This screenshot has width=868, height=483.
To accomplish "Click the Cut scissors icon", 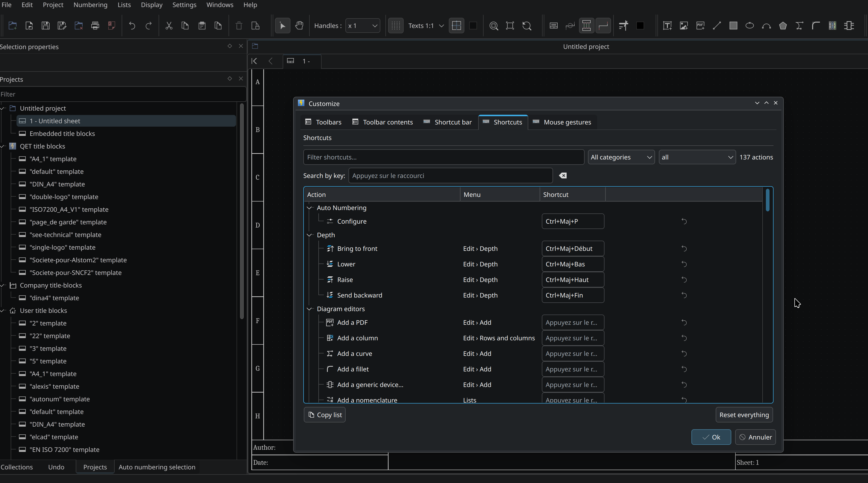I will (169, 26).
